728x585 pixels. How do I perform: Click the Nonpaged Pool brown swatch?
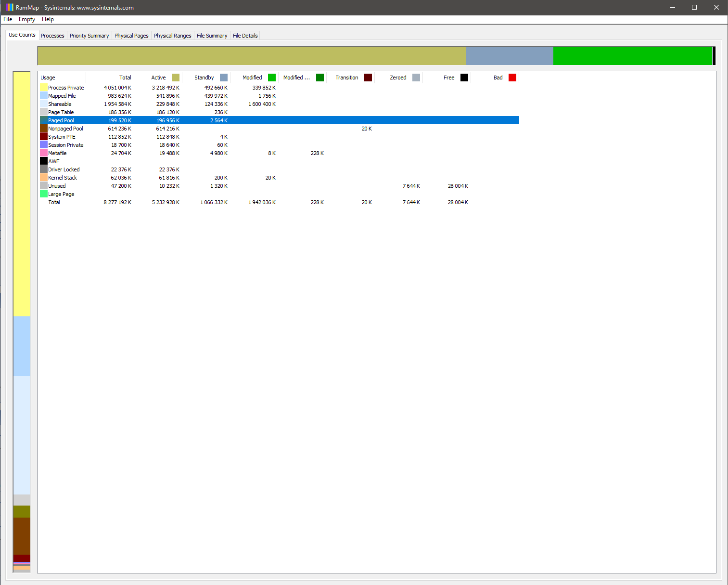pos(44,129)
